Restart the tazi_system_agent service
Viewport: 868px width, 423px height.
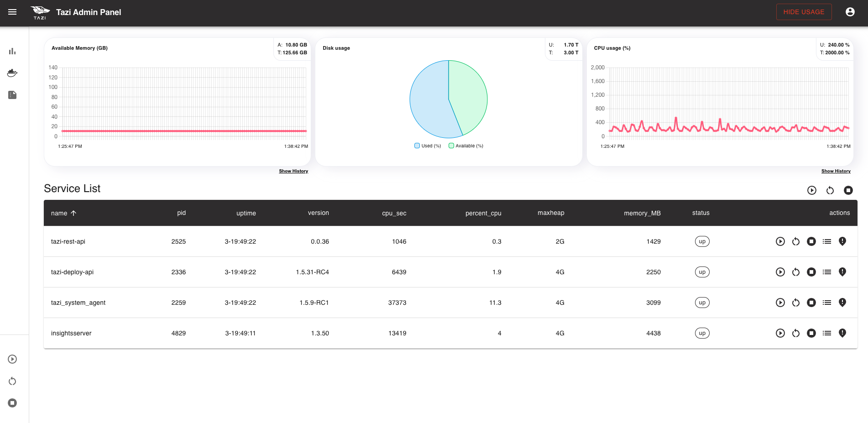(796, 303)
